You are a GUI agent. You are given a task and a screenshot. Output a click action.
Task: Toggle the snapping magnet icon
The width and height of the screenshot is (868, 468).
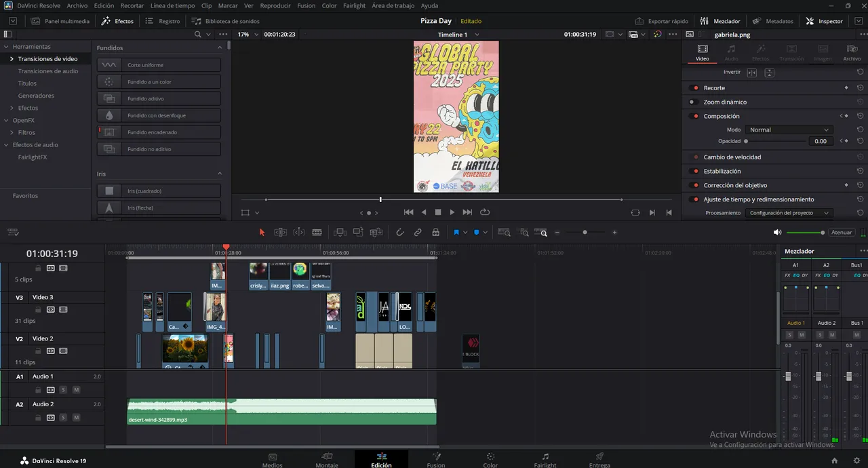400,232
